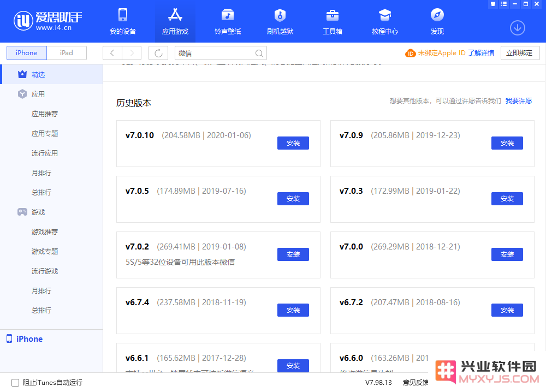
Task: Open 流行应用 in the sidebar
Action: (x=45, y=153)
